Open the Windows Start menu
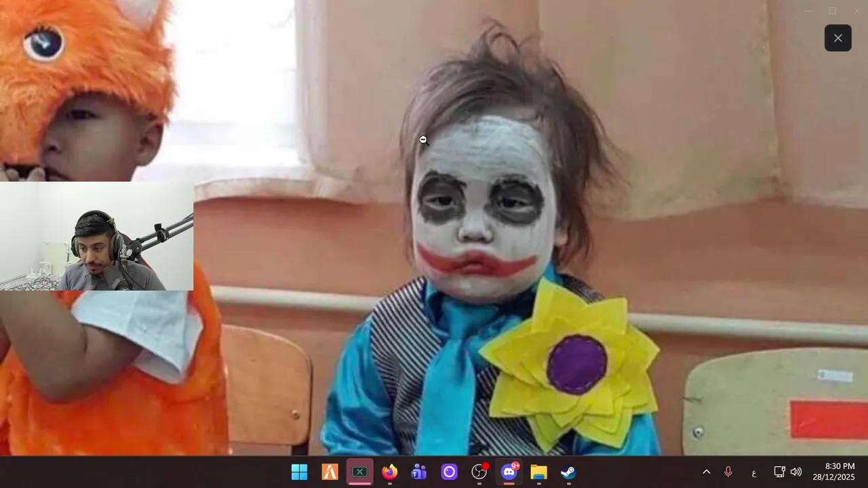Image resolution: width=868 pixels, height=488 pixels. pos(299,472)
